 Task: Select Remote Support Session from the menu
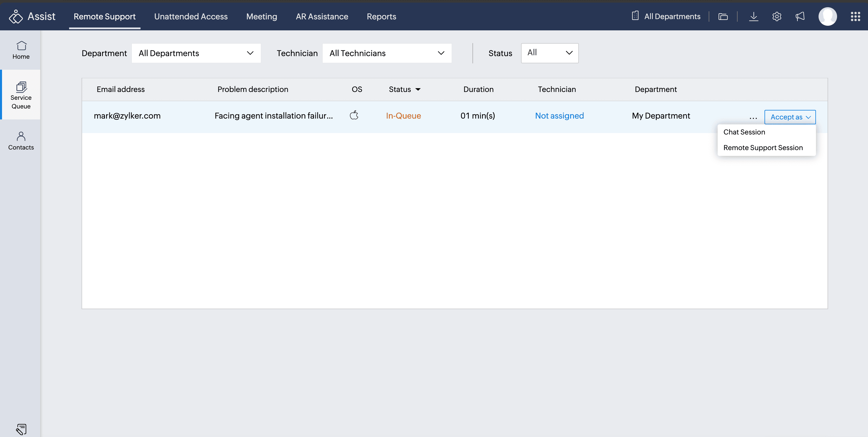(x=763, y=147)
